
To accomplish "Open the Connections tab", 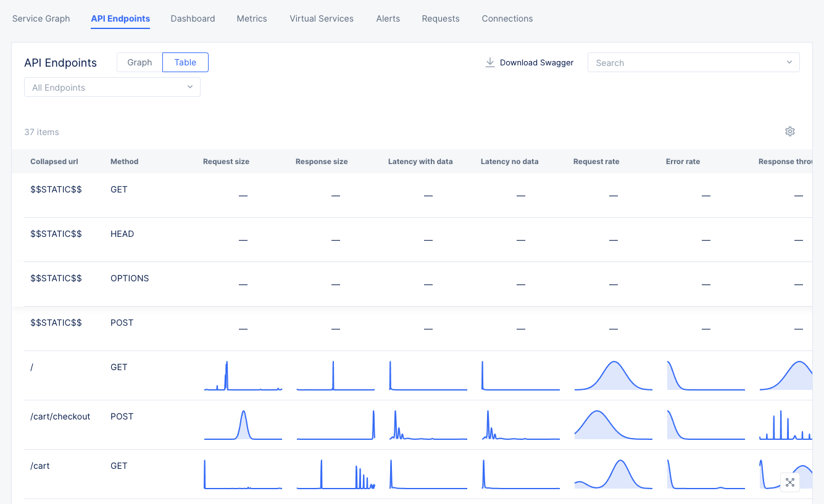I will pos(507,19).
